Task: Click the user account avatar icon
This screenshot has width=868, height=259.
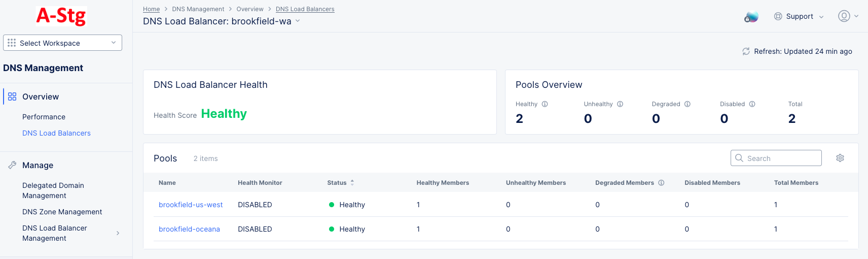Action: [844, 16]
